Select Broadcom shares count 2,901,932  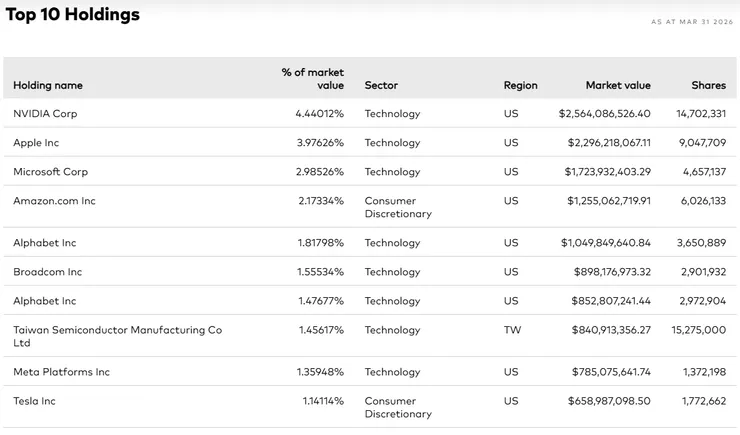pos(703,272)
